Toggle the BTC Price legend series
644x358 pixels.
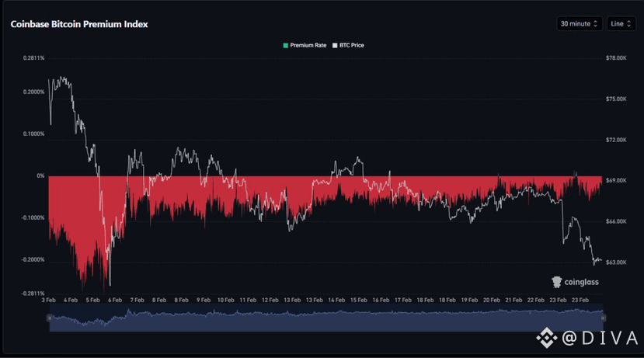[348, 45]
